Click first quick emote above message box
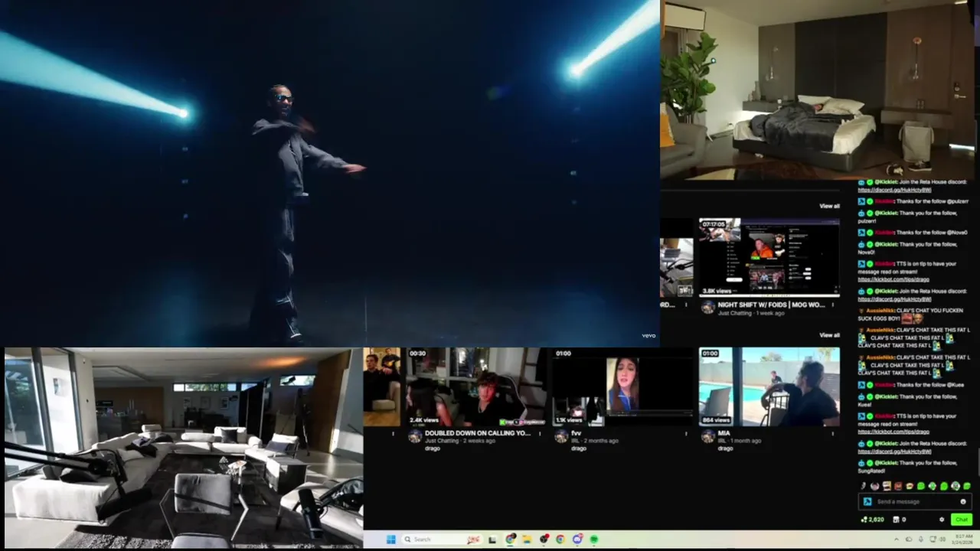 pyautogui.click(x=863, y=486)
